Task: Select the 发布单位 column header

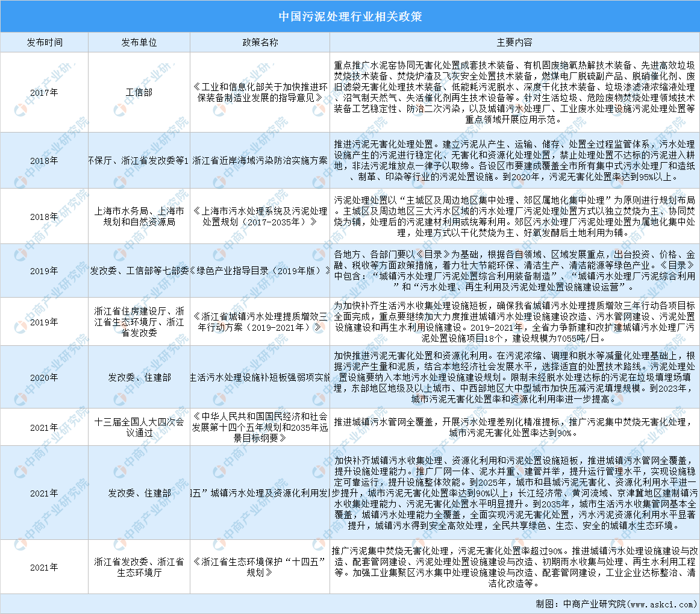Action: pyautogui.click(x=139, y=43)
